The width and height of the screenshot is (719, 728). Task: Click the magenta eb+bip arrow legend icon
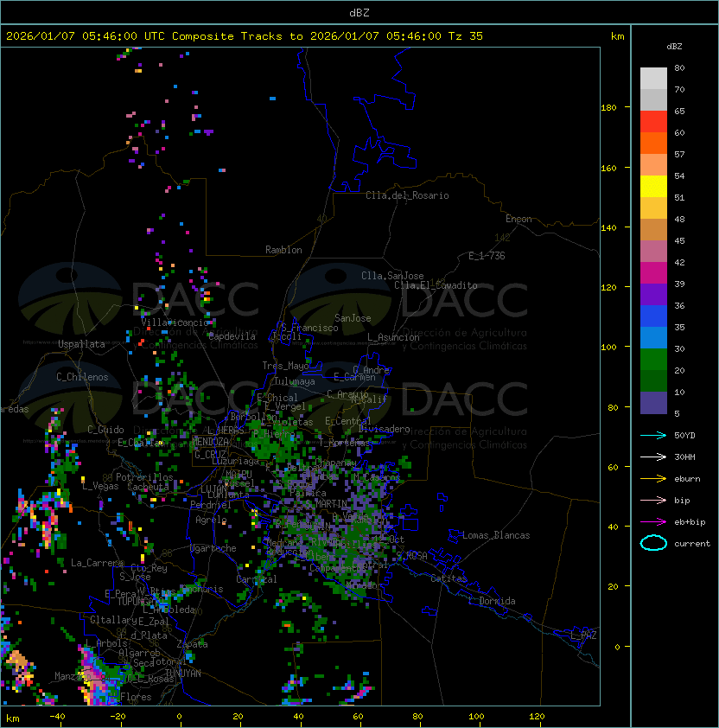point(653,522)
